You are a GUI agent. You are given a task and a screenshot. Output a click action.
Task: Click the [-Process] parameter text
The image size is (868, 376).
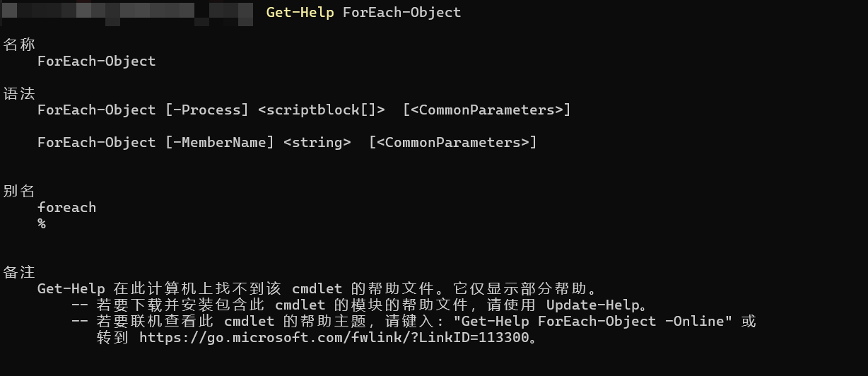(207, 110)
